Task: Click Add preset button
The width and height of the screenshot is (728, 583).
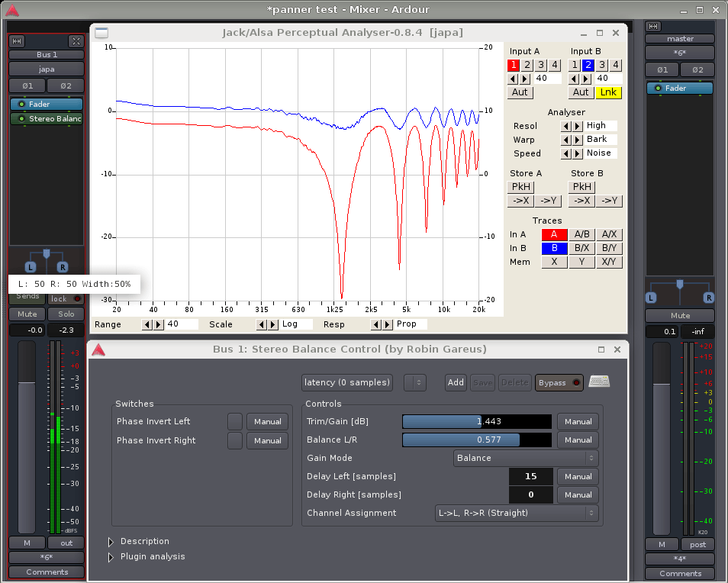Action: [x=456, y=382]
